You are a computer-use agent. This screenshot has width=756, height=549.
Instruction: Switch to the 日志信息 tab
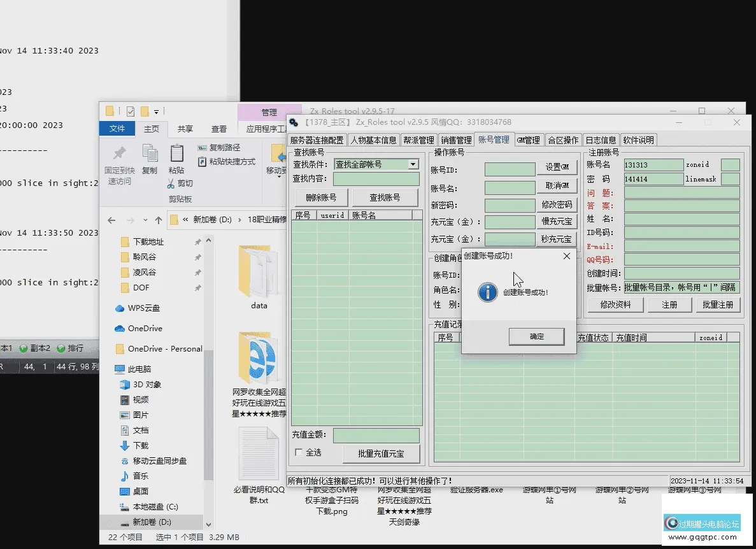pos(601,139)
